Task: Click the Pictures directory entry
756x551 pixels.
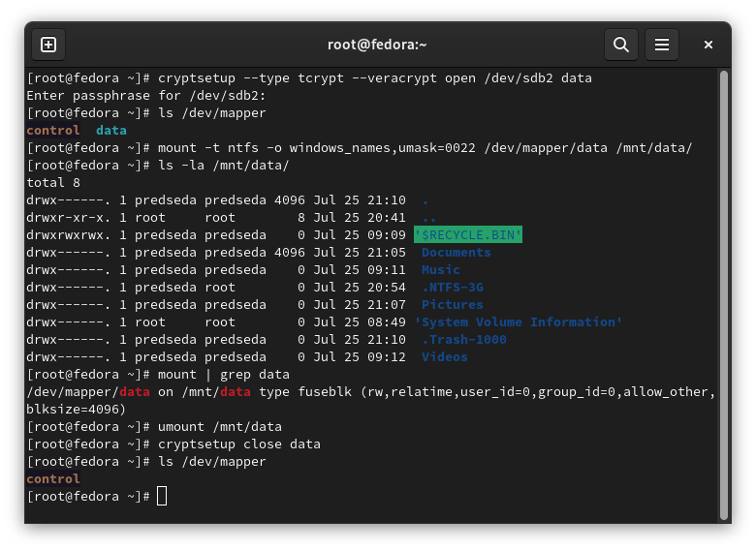Action: [452, 304]
